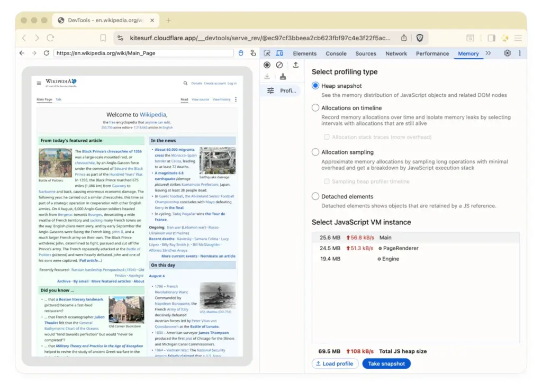Click the Old Corner Bookstore photo

[x=127, y=309]
